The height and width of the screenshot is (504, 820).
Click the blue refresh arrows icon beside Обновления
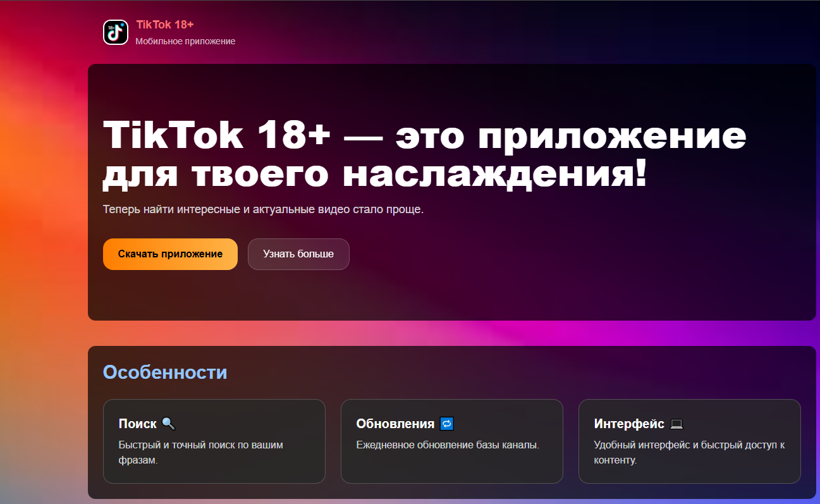447,424
